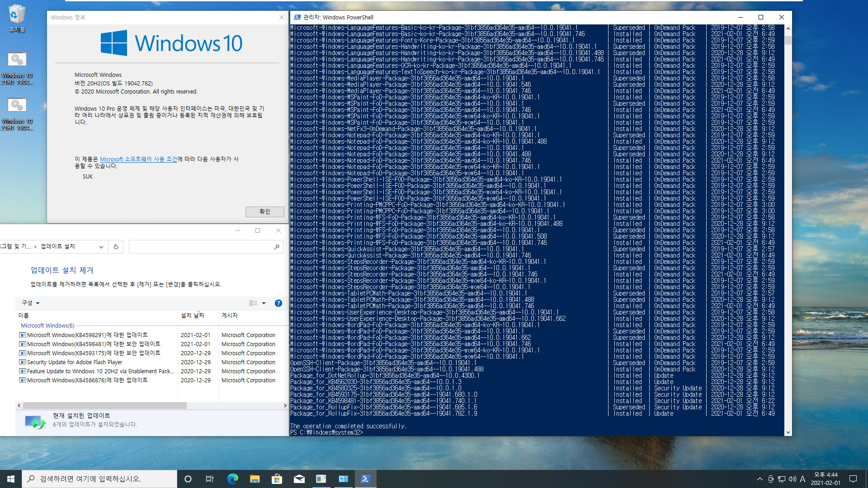Image resolution: width=868 pixels, height=488 pixels.
Task: Open the Action Center notifications icon
Action: 853,479
